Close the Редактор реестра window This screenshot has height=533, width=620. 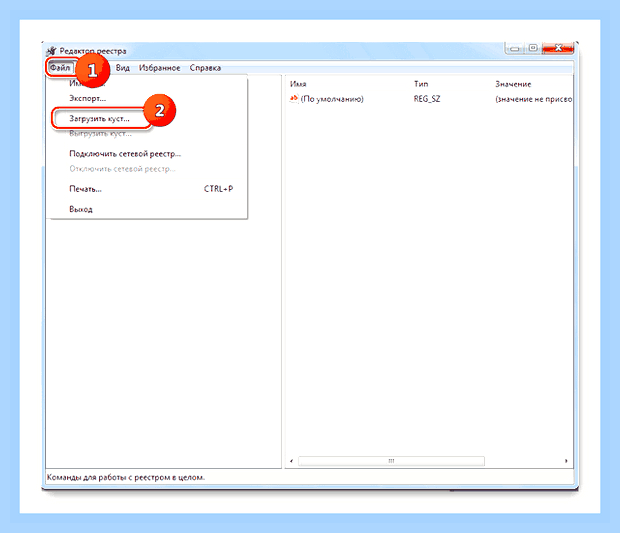[x=558, y=48]
